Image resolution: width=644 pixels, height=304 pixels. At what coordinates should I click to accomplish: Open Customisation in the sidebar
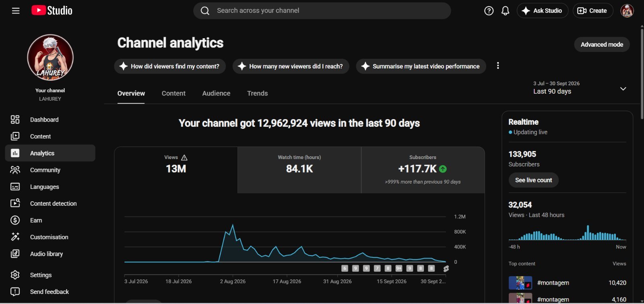coord(50,237)
